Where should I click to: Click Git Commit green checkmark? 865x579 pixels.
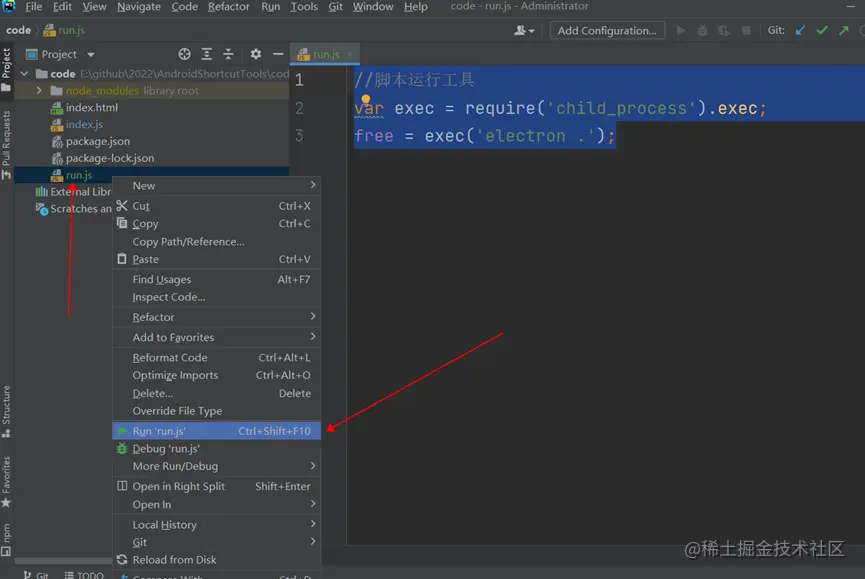point(822,30)
